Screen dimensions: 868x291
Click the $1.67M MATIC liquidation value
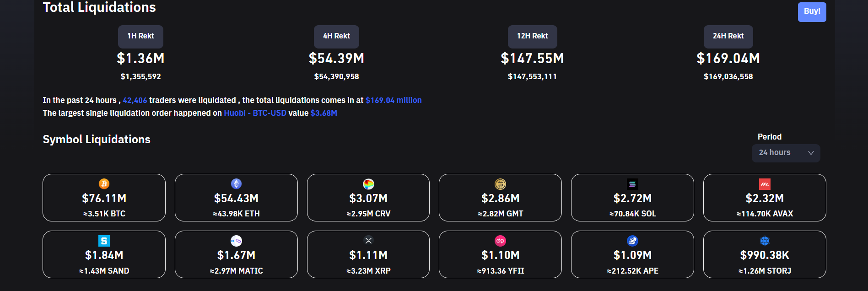point(236,255)
